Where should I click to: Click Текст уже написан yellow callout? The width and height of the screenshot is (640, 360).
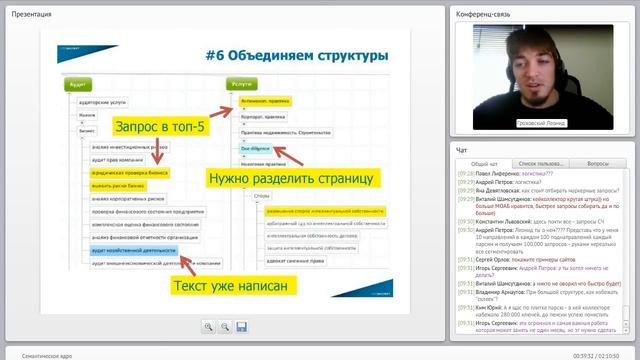pyautogui.click(x=233, y=286)
